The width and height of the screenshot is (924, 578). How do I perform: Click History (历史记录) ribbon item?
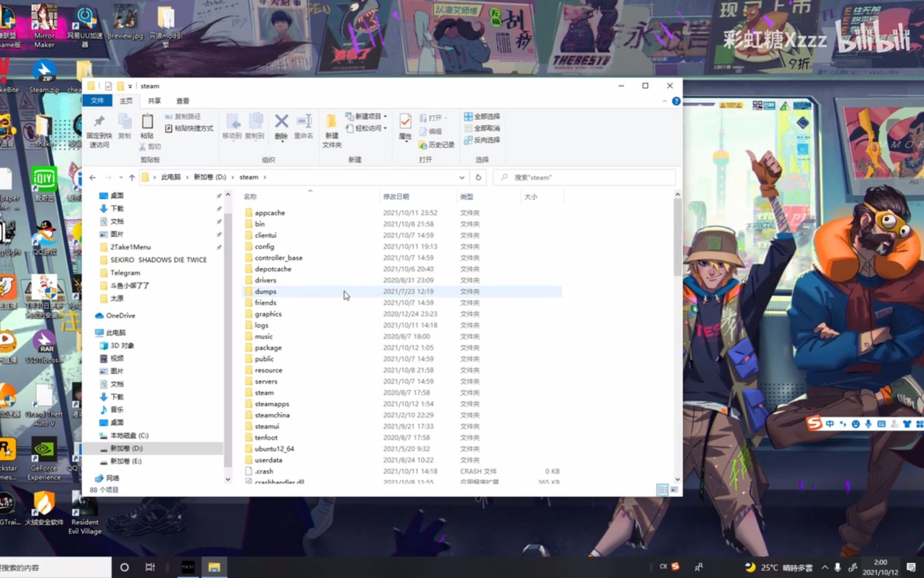click(x=436, y=144)
